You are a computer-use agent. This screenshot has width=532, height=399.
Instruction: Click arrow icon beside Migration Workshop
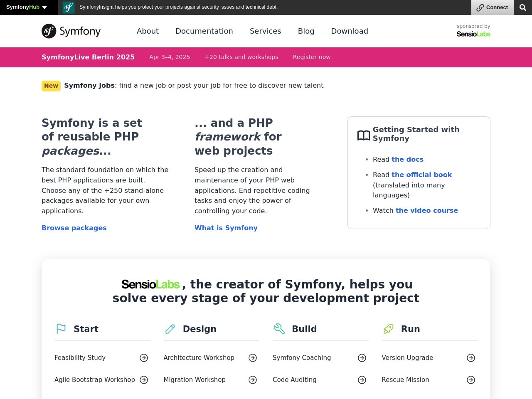tap(253, 380)
